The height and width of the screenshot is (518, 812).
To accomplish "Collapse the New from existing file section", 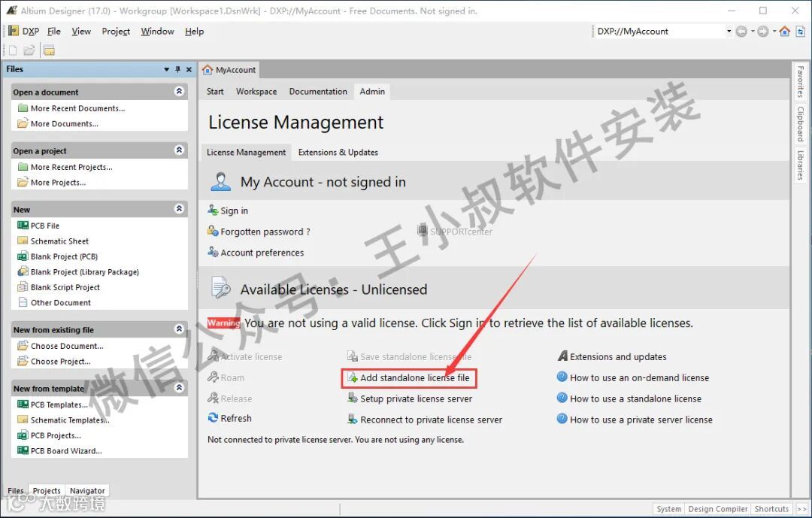I will pos(179,329).
